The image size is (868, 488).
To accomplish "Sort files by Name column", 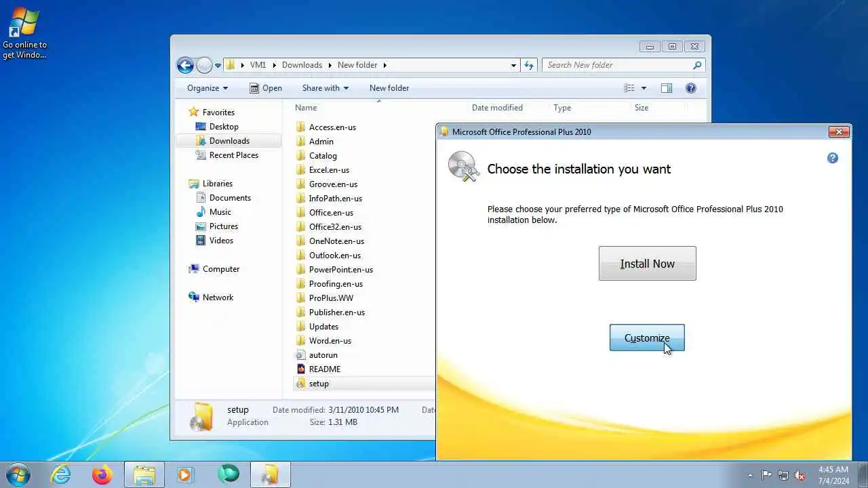I will click(306, 108).
